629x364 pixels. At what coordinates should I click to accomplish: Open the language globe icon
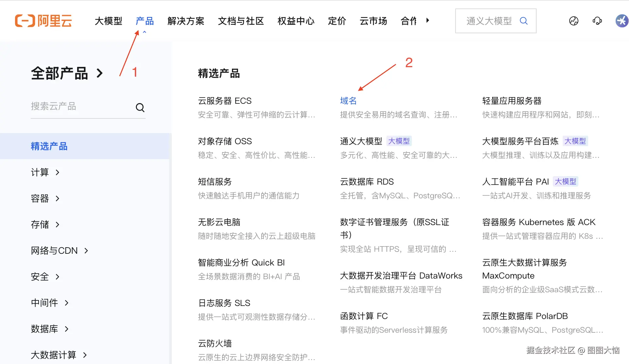(x=574, y=21)
